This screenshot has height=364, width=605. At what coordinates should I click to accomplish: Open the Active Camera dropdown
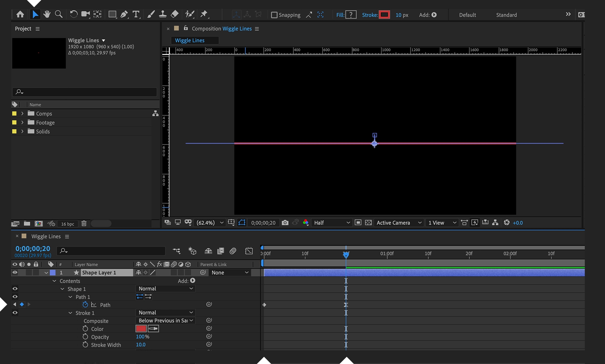399,223
